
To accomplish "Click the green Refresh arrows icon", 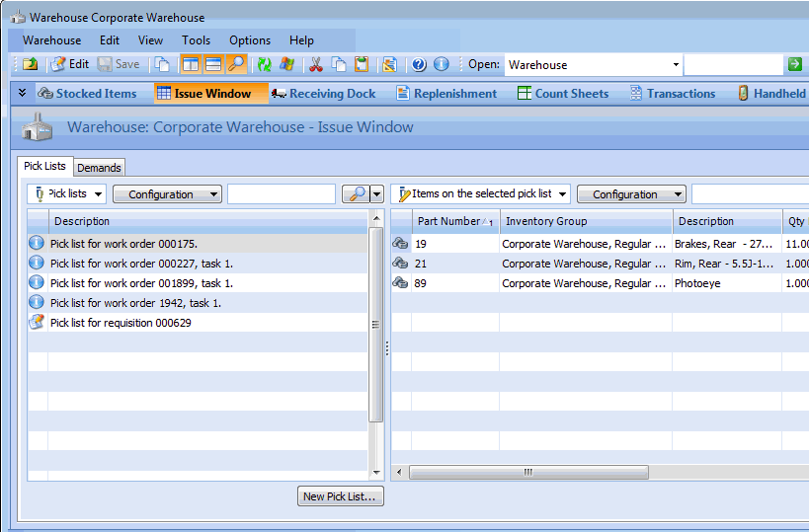I will [x=264, y=64].
